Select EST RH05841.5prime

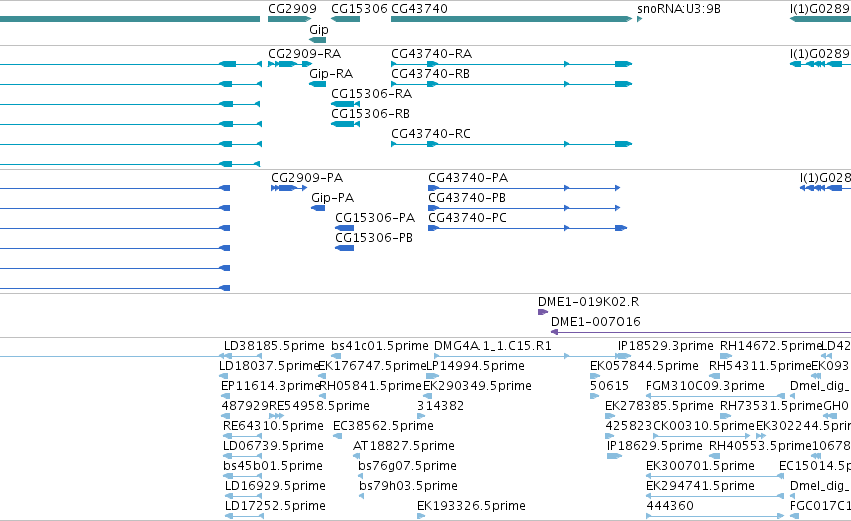point(371,386)
